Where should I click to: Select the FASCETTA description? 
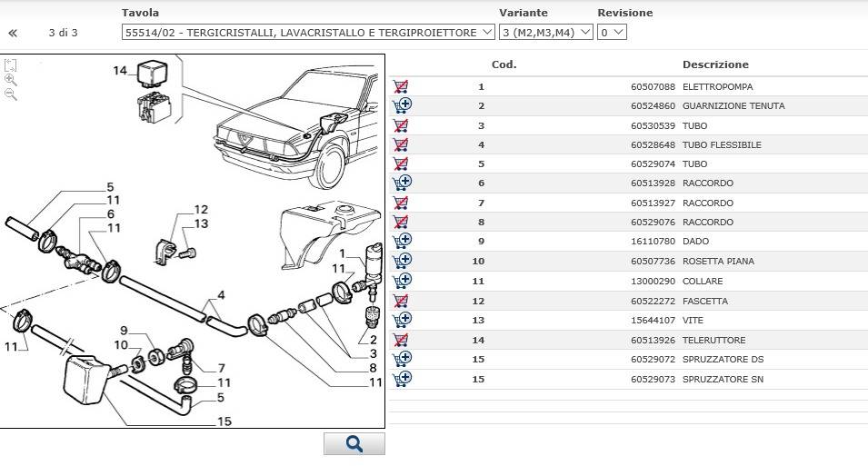coord(705,301)
